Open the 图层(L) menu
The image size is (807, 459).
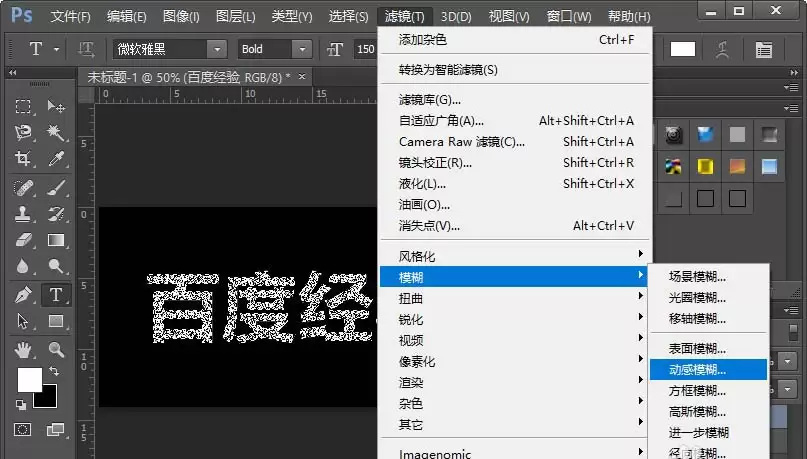pyautogui.click(x=235, y=16)
